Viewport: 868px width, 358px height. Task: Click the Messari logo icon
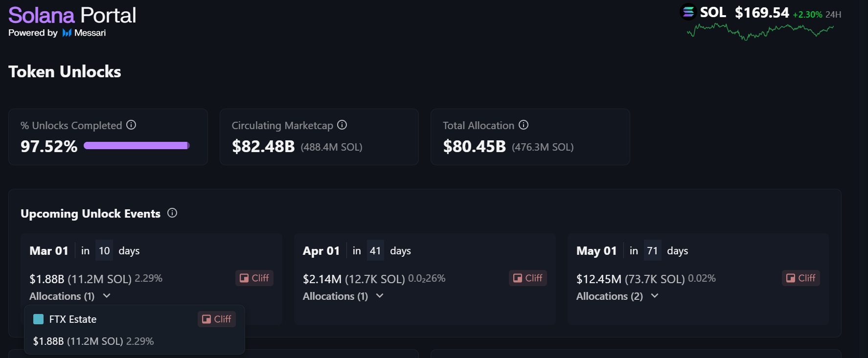tap(67, 33)
